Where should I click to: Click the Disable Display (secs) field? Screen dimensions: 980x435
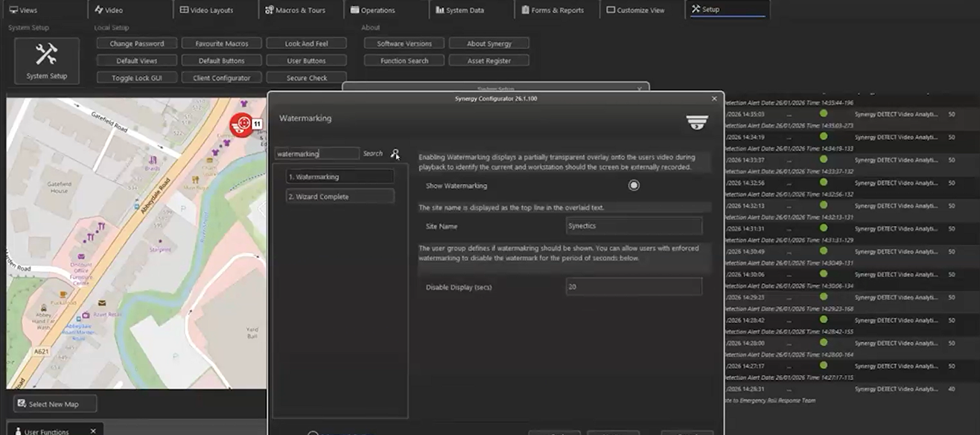coord(633,287)
